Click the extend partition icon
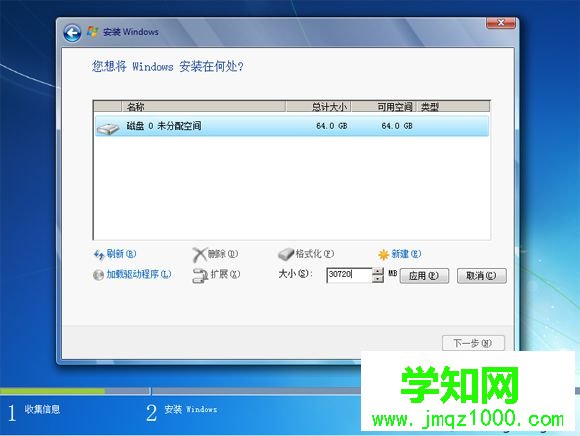 point(200,276)
